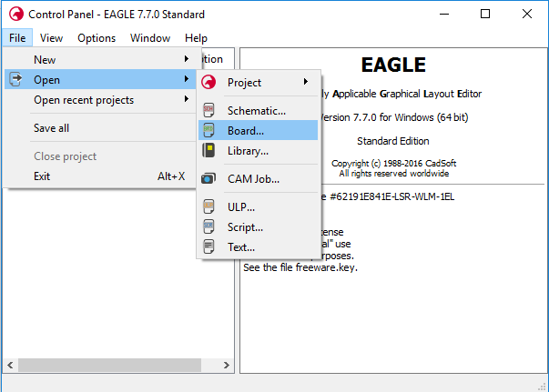The image size is (549, 392).
Task: Expand Open recent projects submenu
Action: coord(186,100)
